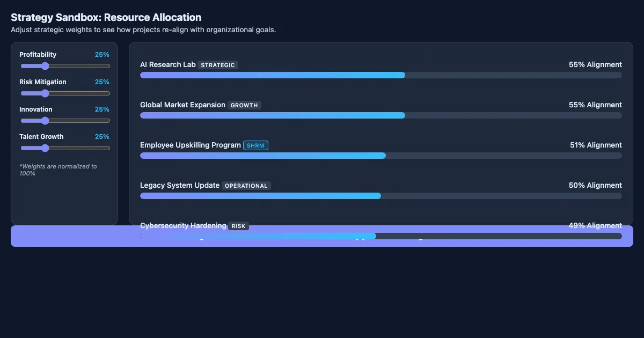Screen dimensions: 644x338
Task: Click the RISK tag badge
Action: (x=238, y=226)
